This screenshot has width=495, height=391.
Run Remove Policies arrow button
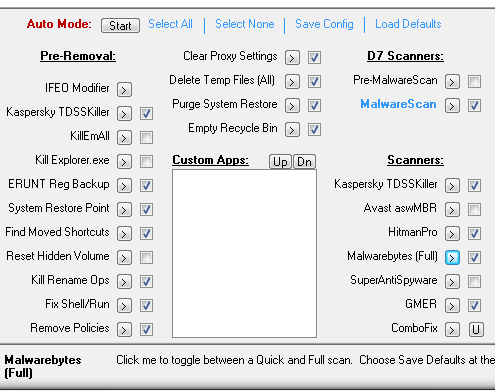(x=124, y=330)
